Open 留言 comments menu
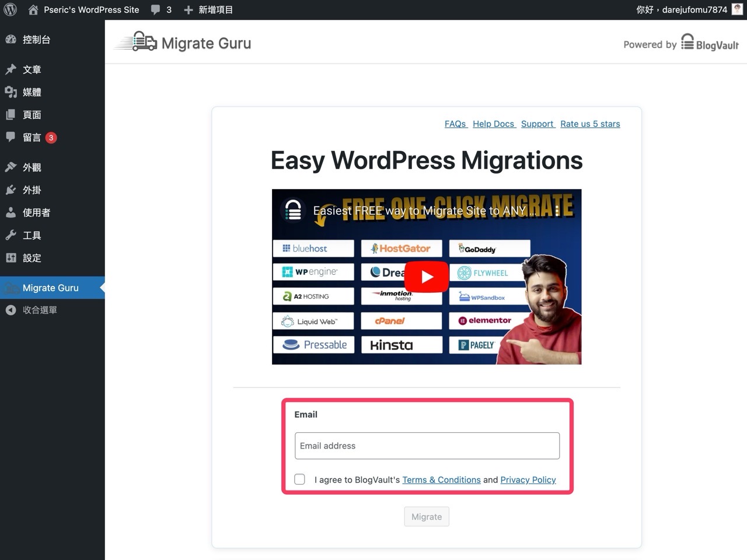 (32, 138)
